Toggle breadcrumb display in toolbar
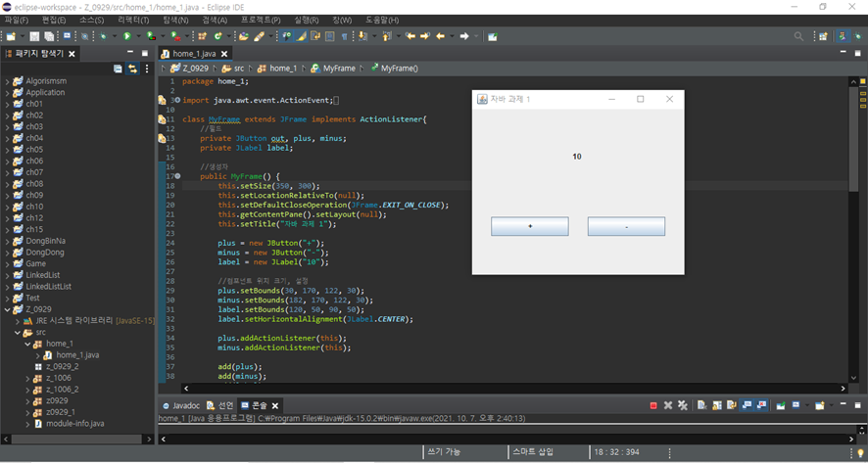This screenshot has width=868, height=463. [x=286, y=36]
